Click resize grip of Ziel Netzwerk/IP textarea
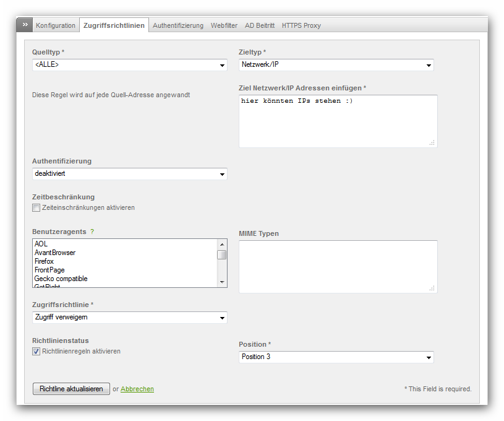Image resolution: width=504 pixels, height=421 pixels. 432,142
